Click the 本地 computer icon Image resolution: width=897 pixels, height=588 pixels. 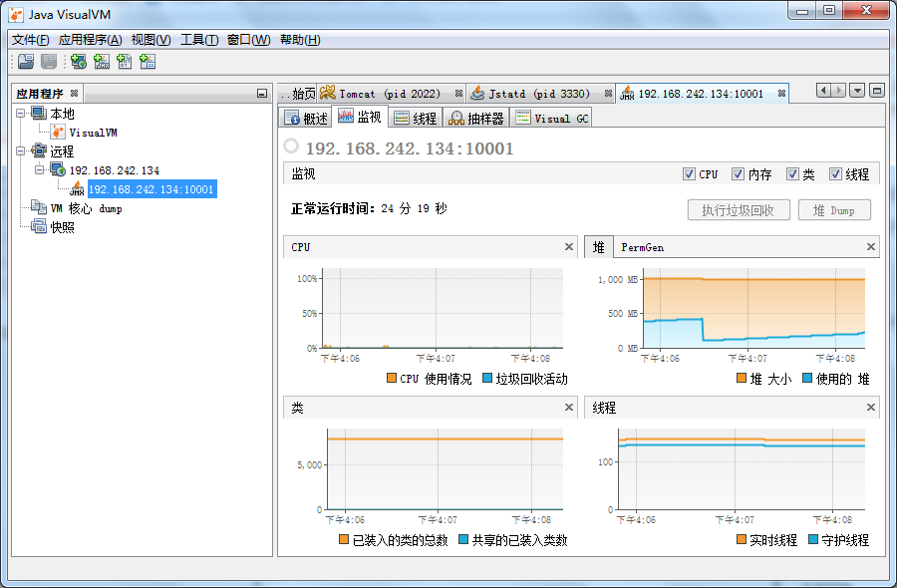click(39, 114)
